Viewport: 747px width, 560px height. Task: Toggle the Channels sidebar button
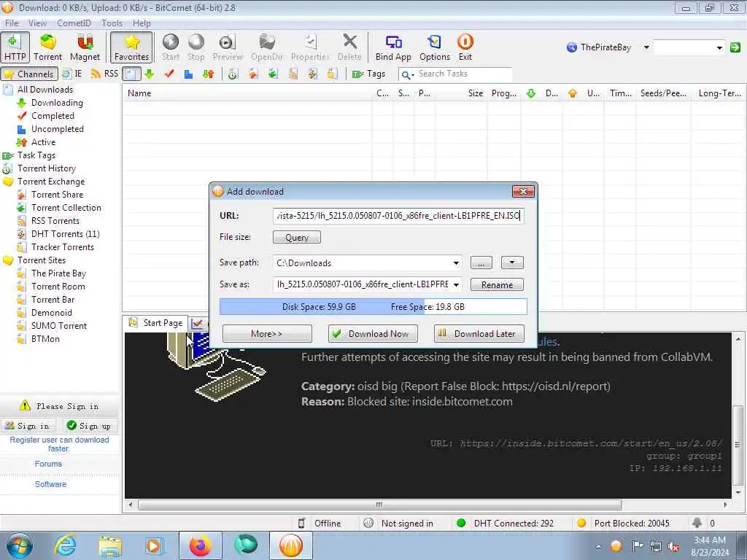[x=29, y=74]
